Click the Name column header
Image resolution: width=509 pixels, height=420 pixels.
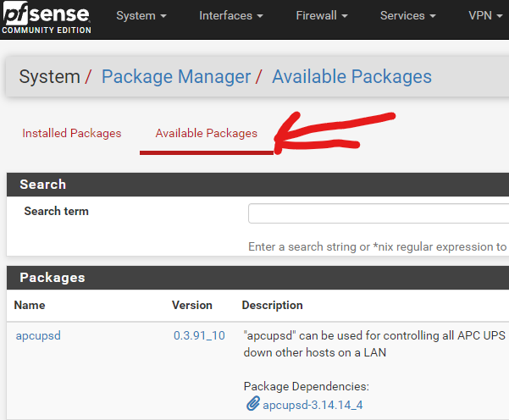coord(30,305)
